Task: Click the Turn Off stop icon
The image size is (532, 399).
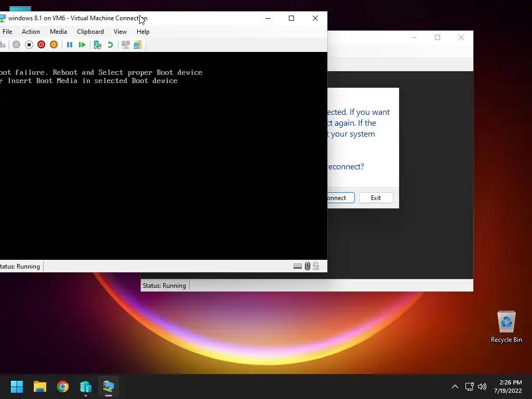Action: pyautogui.click(x=29, y=45)
